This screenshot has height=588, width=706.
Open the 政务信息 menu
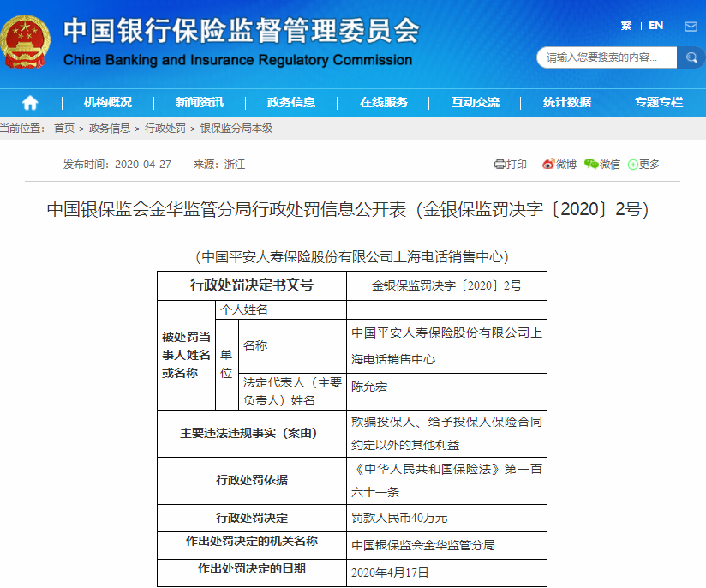coord(291,102)
